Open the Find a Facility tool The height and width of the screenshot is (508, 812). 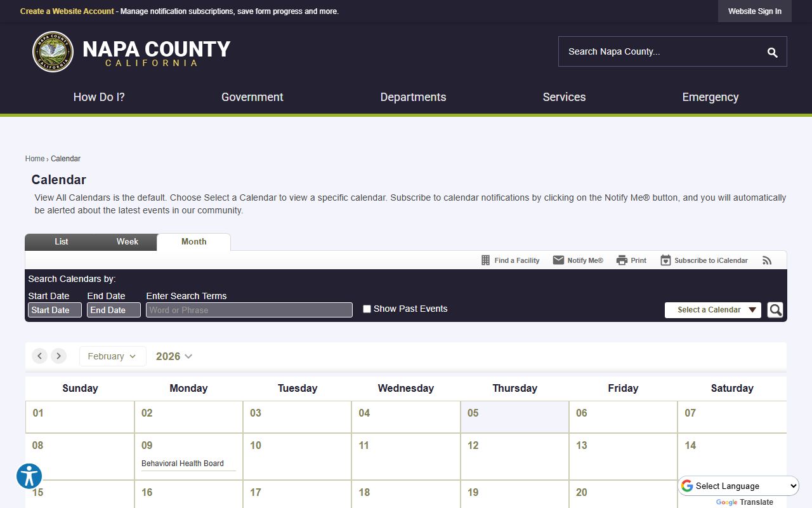pos(511,260)
